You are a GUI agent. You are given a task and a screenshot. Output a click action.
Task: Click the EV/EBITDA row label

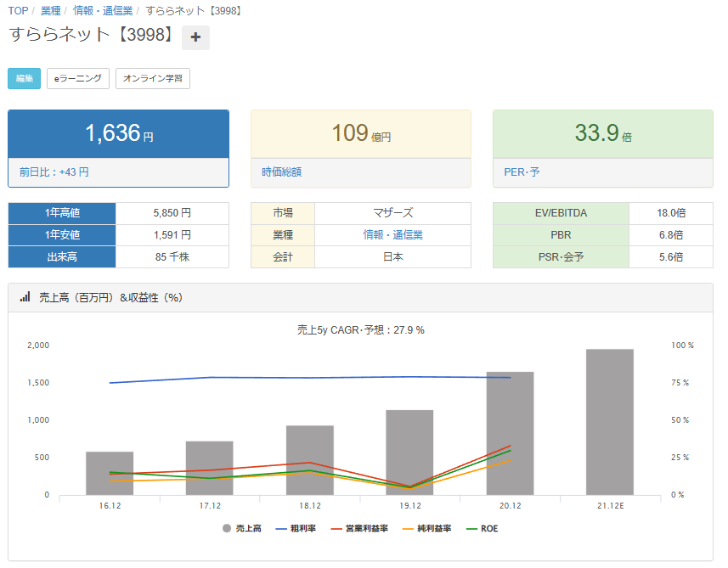tap(561, 213)
